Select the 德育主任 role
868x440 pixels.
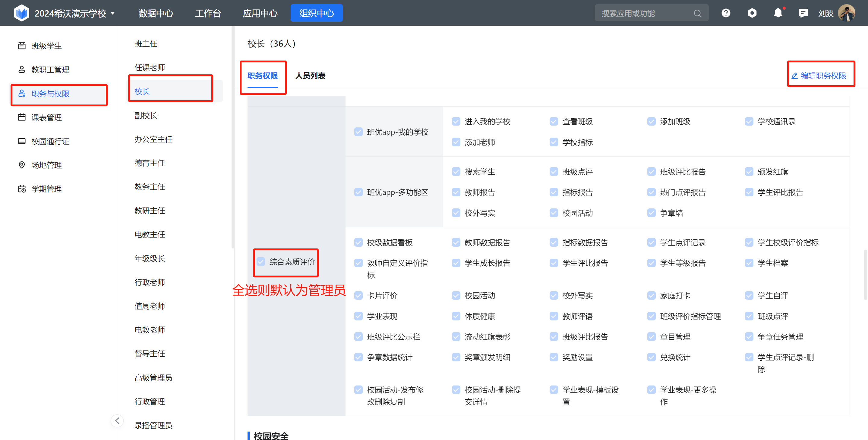(x=150, y=163)
